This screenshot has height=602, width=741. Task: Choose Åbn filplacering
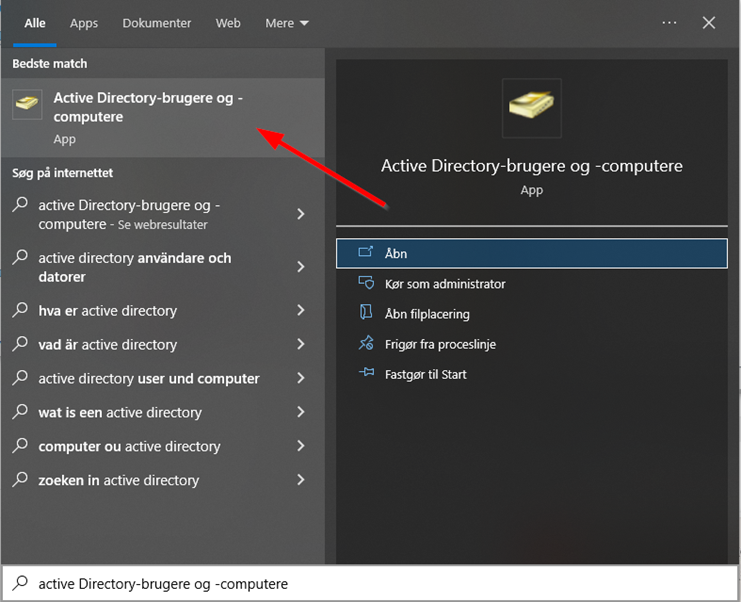pyautogui.click(x=532, y=314)
